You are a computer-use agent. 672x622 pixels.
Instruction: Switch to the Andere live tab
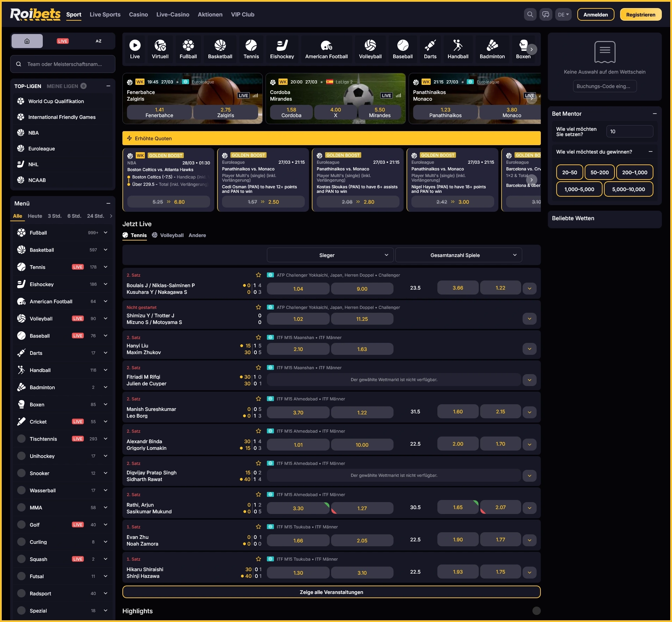tap(197, 235)
